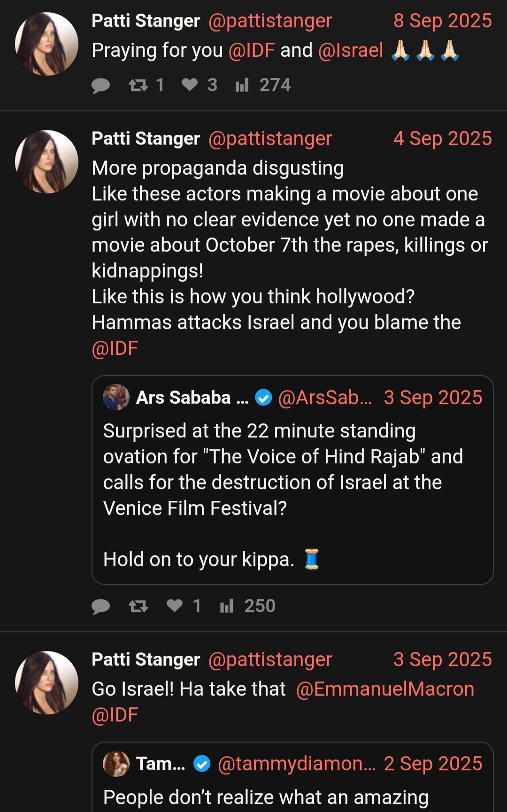Retweet the 4 Sep 2025 post
This screenshot has width=507, height=812.
coord(138,606)
